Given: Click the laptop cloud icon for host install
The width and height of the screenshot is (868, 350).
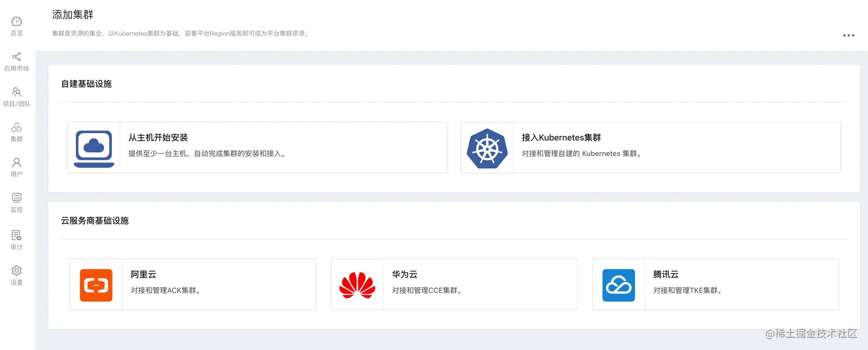Looking at the screenshot, I should [x=94, y=148].
